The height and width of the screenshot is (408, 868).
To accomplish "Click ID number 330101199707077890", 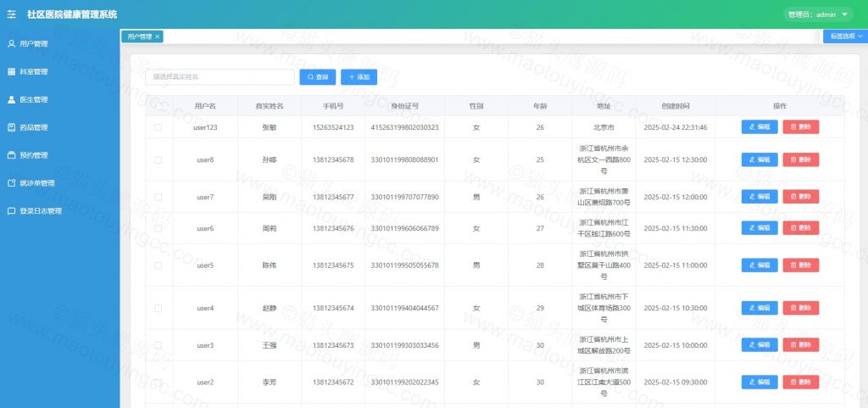I will pyautogui.click(x=404, y=197).
